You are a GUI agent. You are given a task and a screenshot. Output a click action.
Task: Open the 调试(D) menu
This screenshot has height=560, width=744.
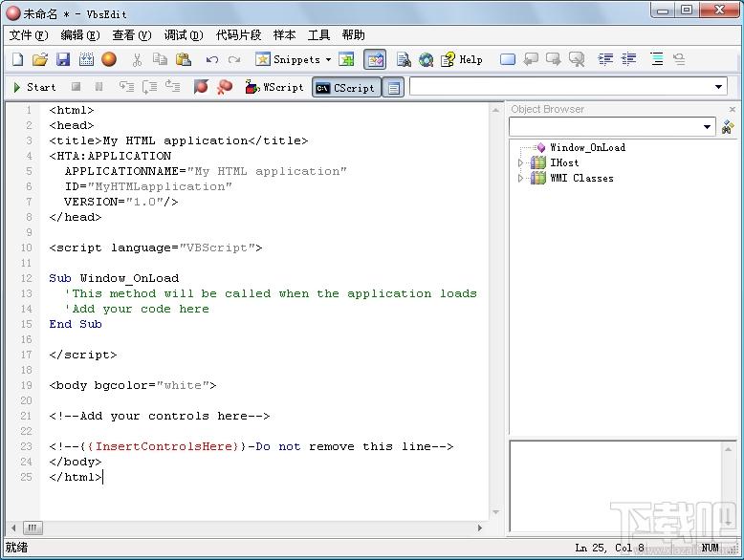pyautogui.click(x=184, y=35)
